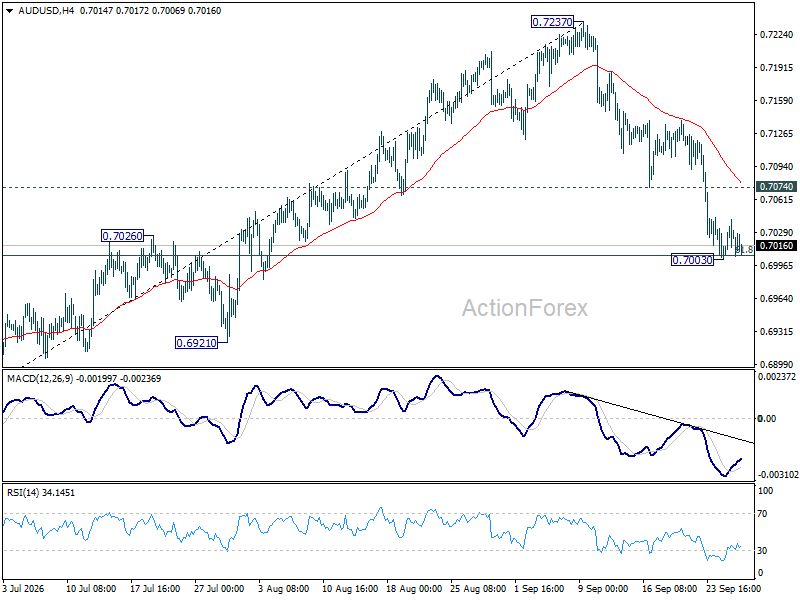800x600 pixels.
Task: Select the 23 Sep 16:00 time axis label
Action: point(733,589)
